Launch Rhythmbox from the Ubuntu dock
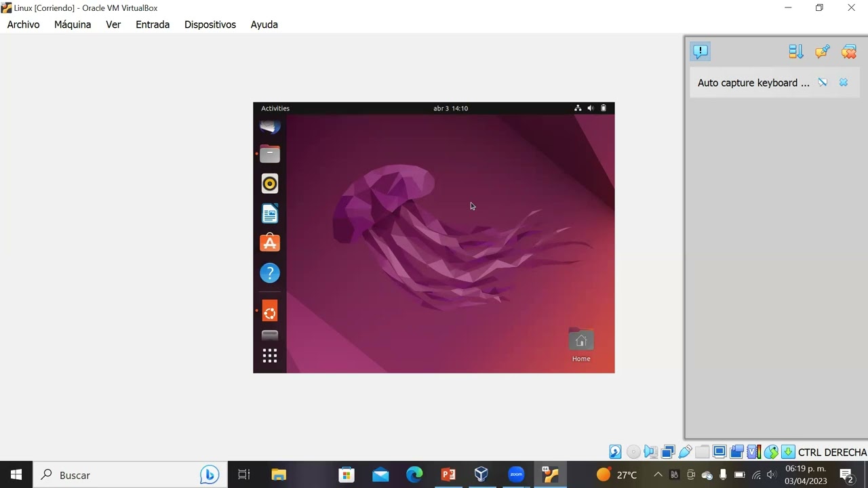The image size is (868, 488). tap(270, 184)
